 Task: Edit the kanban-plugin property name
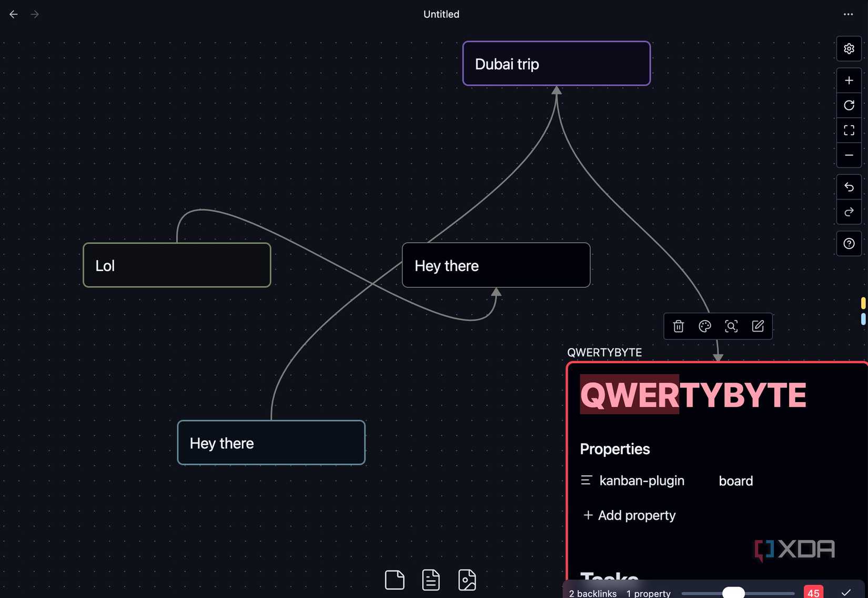642,481
